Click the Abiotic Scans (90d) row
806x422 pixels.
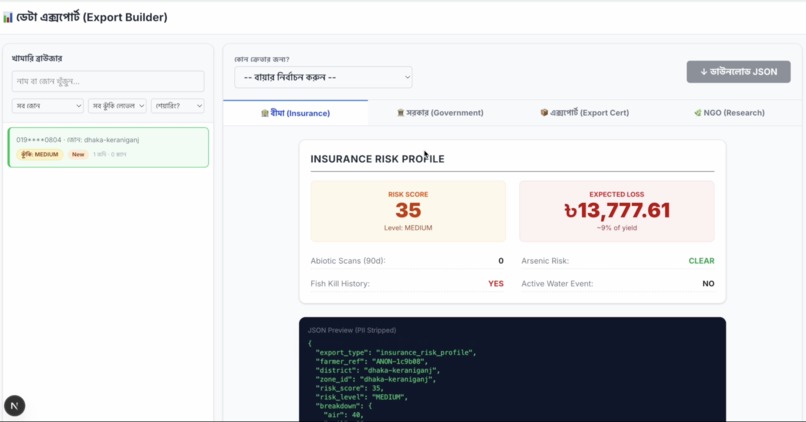pos(407,261)
